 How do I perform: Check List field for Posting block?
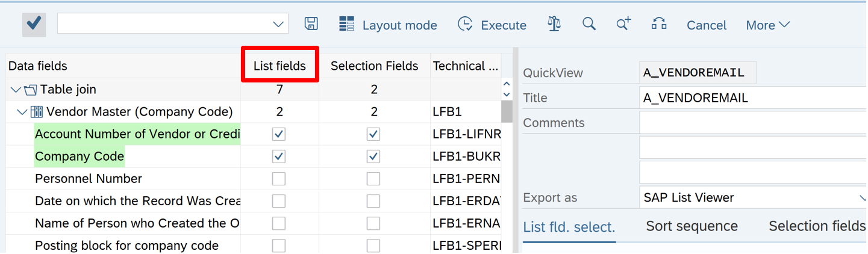pyautogui.click(x=278, y=246)
